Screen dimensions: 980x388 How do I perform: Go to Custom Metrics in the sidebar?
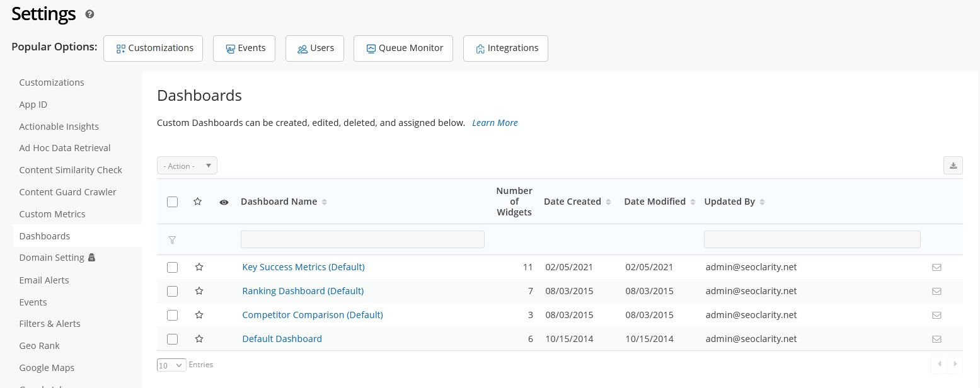(52, 214)
